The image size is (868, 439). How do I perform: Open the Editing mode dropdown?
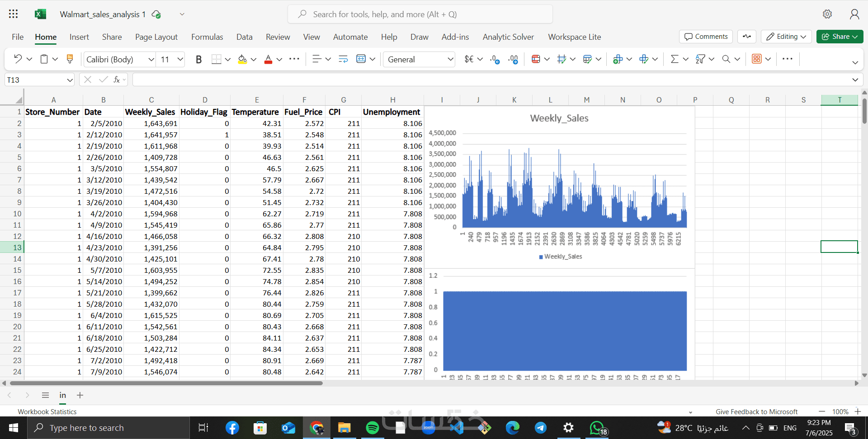(x=786, y=37)
